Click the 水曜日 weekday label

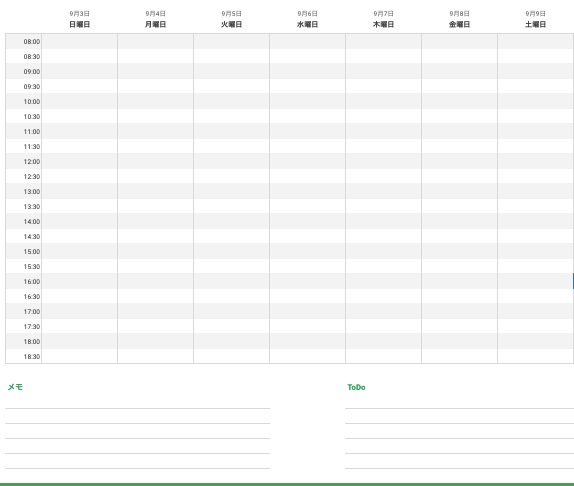point(308,24)
